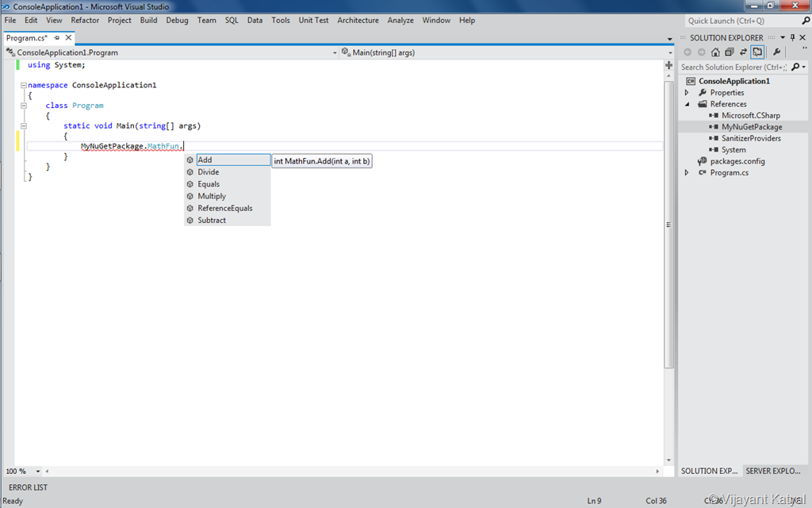Switch to the SERVER EXPLORER tab
The width and height of the screenshot is (812, 508).
tap(773, 471)
